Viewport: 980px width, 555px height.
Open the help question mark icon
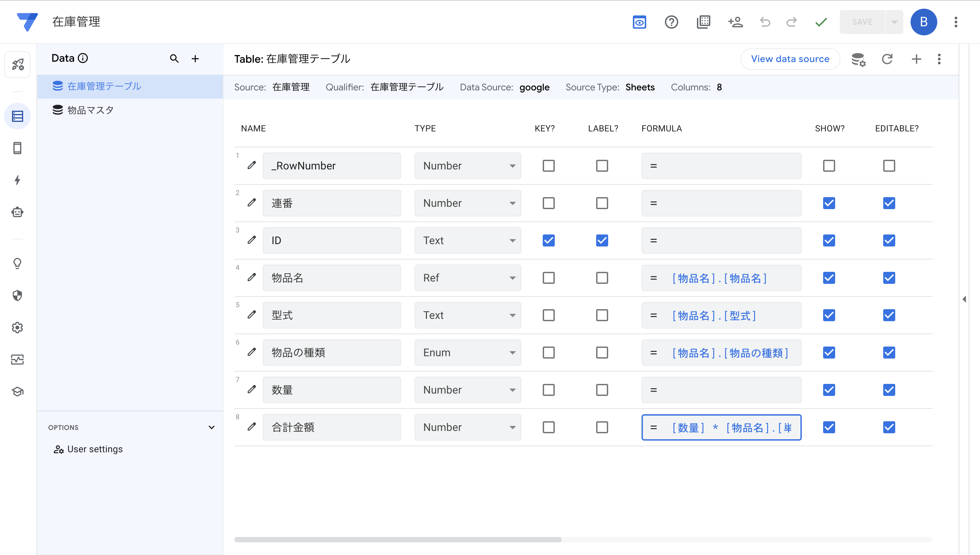pyautogui.click(x=671, y=22)
